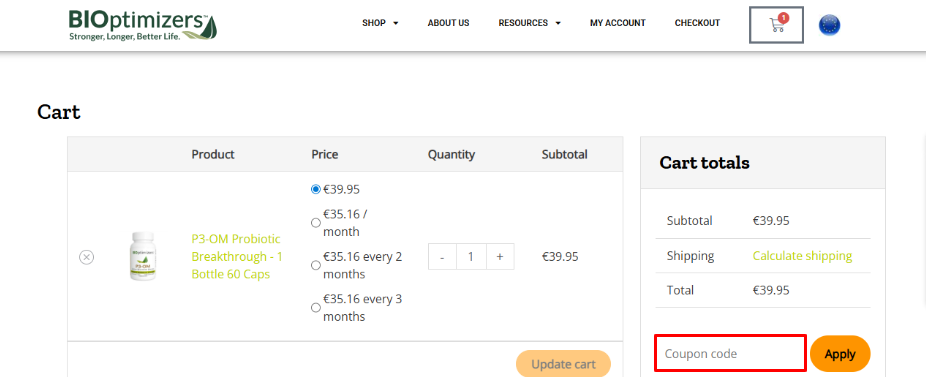Screen dimensions: 926x377
Task: Click the BIOptimizers logo
Action: click(x=143, y=25)
